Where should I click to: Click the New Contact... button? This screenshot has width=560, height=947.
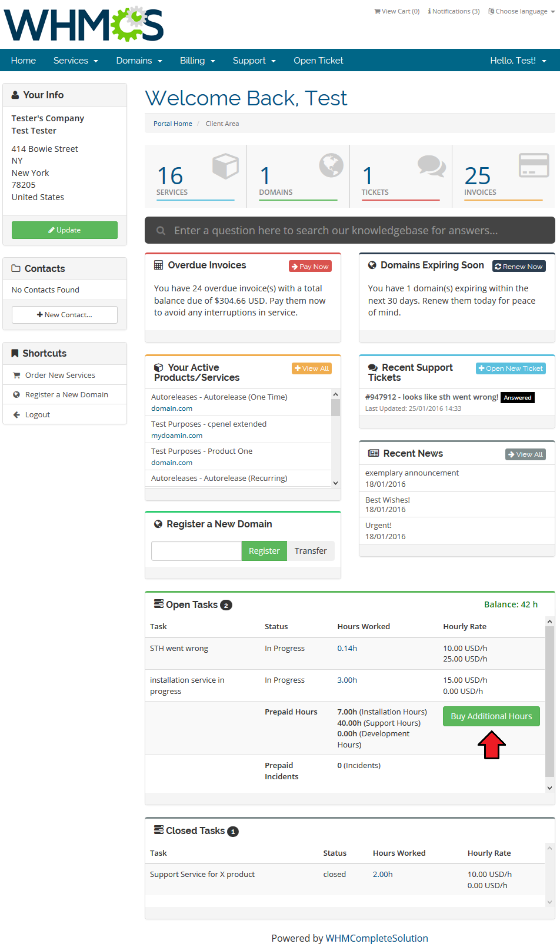pyautogui.click(x=65, y=315)
